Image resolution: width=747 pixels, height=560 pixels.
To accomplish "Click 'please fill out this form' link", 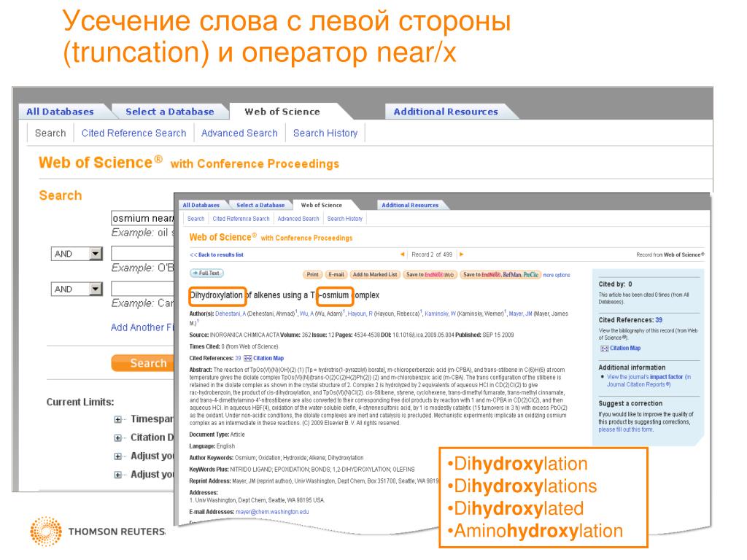I will (x=625, y=429).
